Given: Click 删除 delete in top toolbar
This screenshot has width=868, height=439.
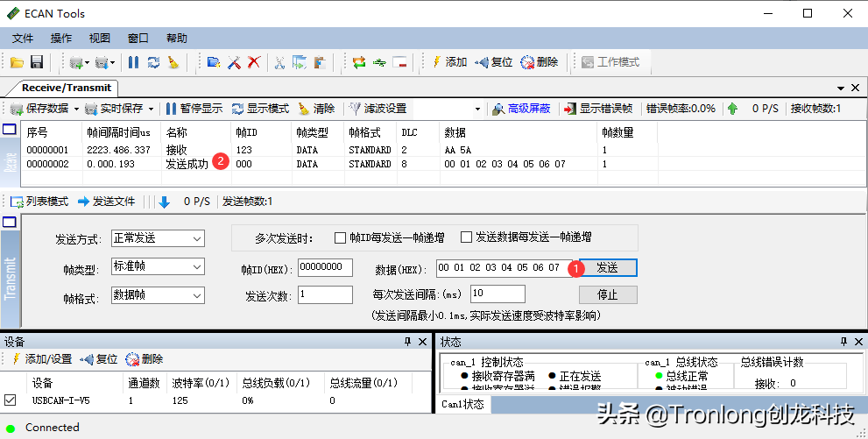Looking at the screenshot, I should point(540,62).
